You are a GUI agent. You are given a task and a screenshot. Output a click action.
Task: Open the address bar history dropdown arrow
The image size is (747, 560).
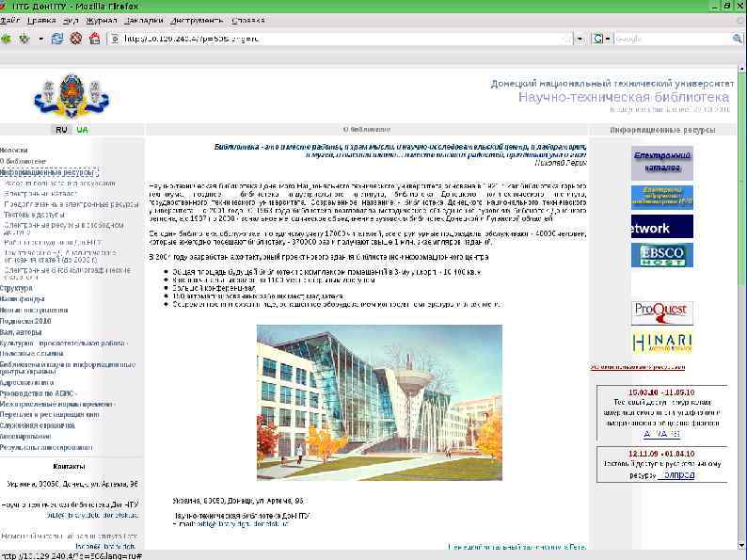(x=580, y=40)
